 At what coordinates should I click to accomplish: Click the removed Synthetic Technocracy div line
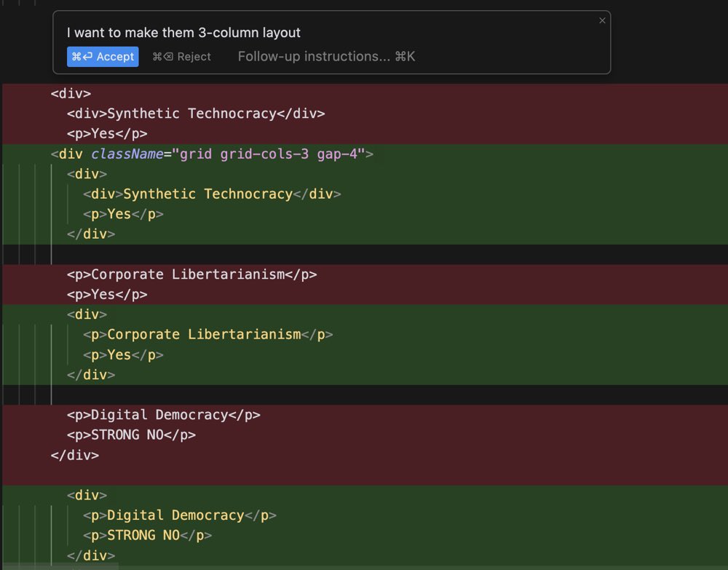195,114
